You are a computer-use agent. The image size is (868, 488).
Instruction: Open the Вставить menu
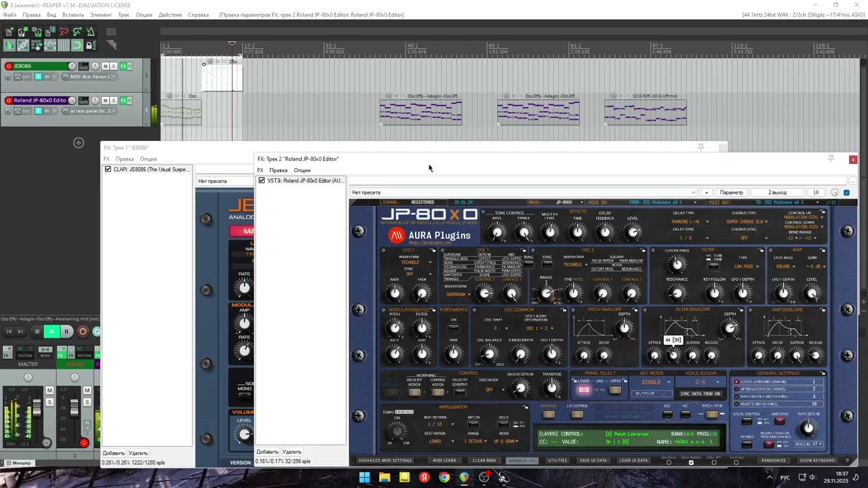coord(73,15)
